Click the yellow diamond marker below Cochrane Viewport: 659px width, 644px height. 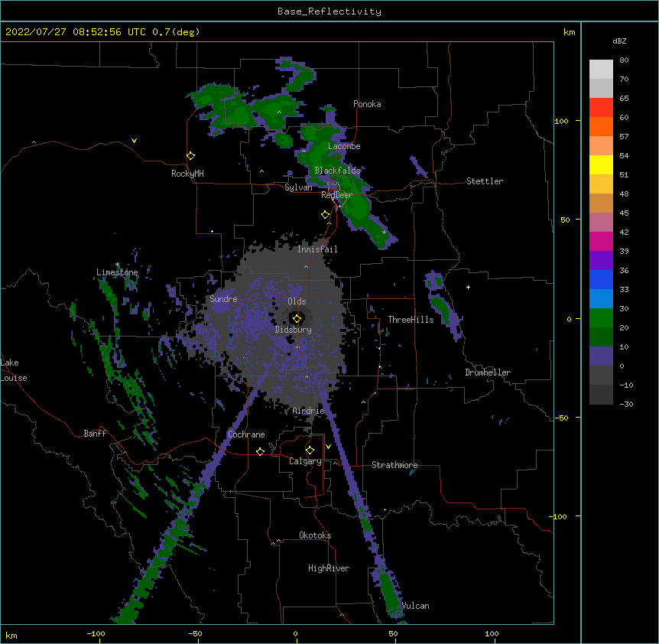(260, 451)
